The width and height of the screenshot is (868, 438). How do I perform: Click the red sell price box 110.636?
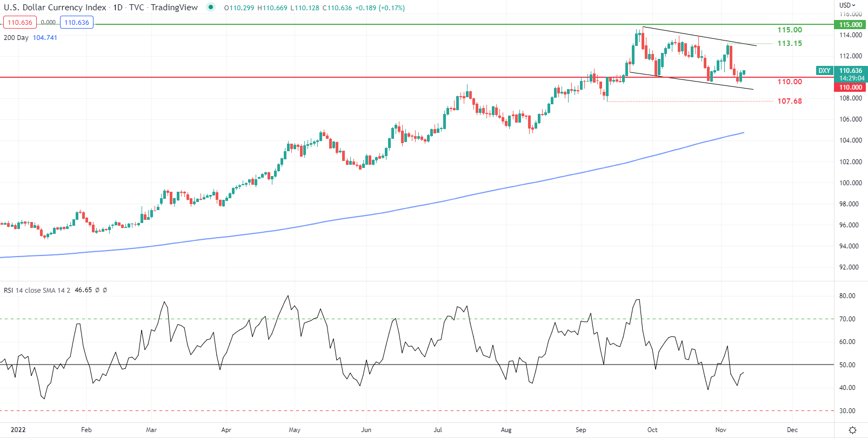click(20, 23)
